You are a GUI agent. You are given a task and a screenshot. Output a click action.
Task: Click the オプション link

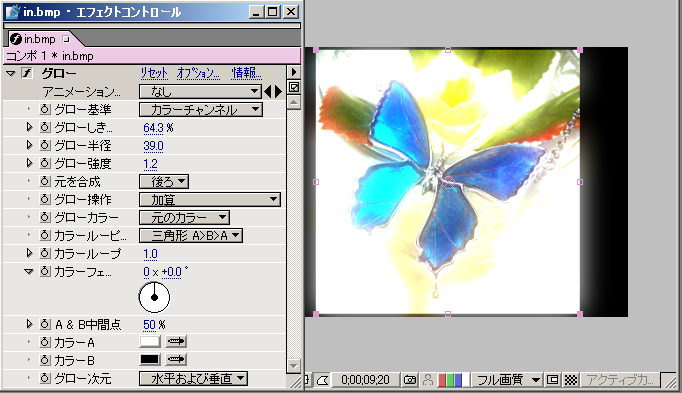click(x=198, y=73)
